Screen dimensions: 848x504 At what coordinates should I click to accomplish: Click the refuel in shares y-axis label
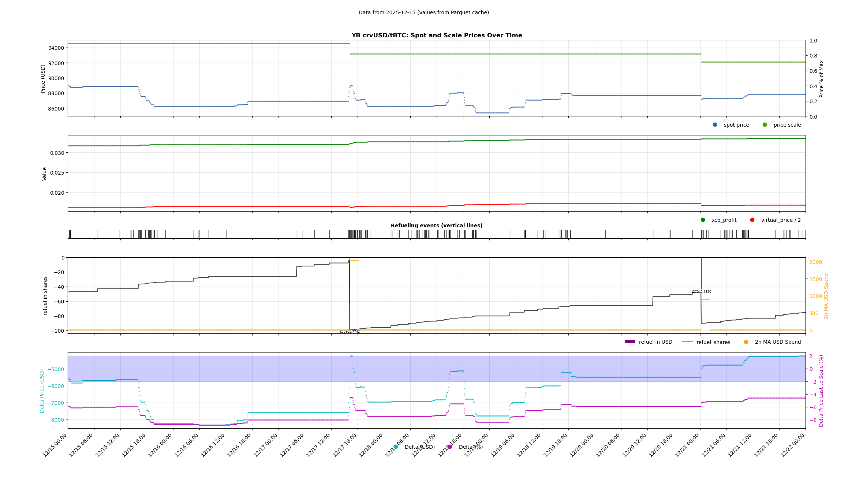(45, 295)
